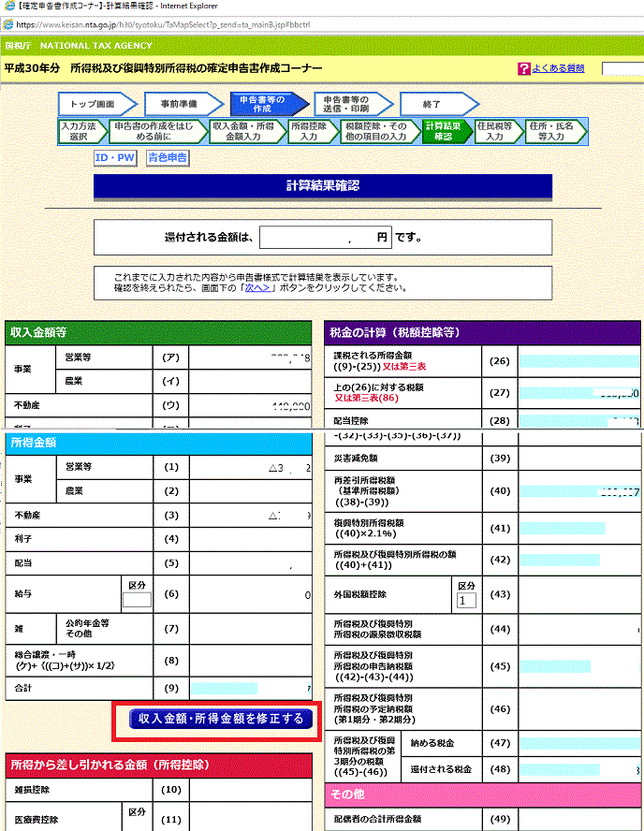Screen dimensions: 644x831
Task: Click the ID・PW button
Action: click(x=114, y=158)
